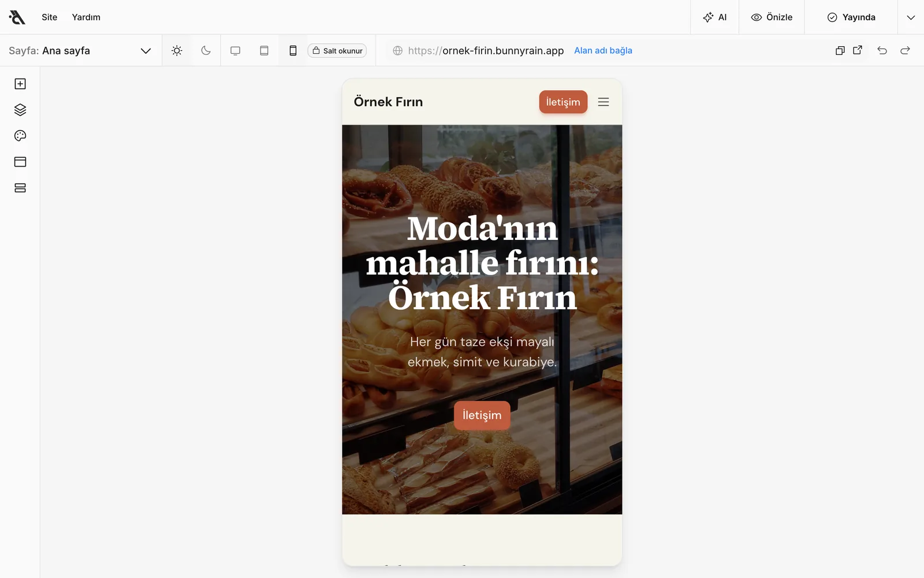Click the globe icon beside URL
Screen dimensions: 924x578
pyautogui.click(x=397, y=51)
